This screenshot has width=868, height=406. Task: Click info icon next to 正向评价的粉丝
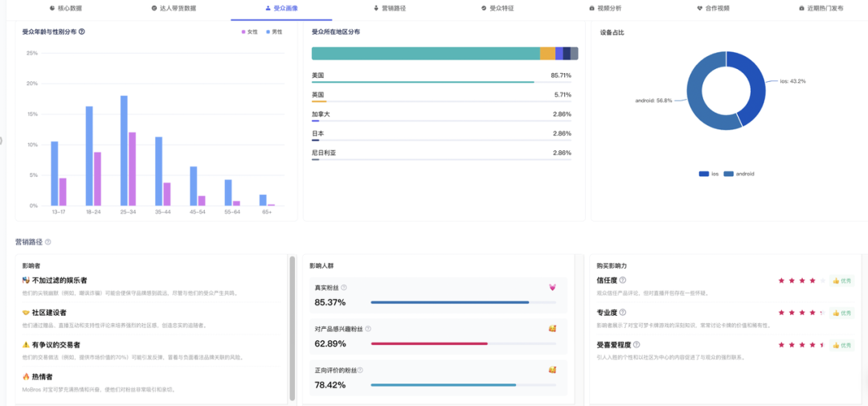360,370
